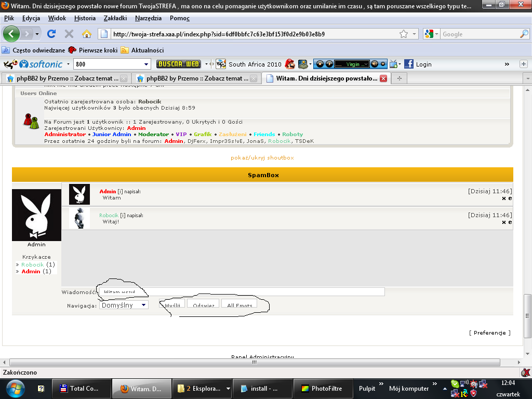Image resolution: width=532 pixels, height=399 pixels.
Task: Switch to the second phpBB2 by Przemo tab
Action: [x=195, y=78]
